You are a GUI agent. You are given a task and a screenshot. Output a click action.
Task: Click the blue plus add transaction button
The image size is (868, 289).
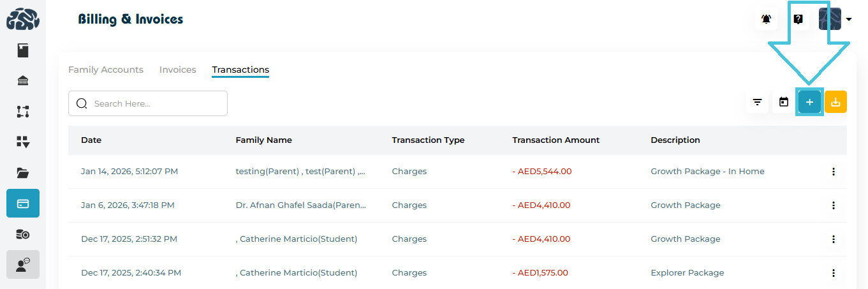click(809, 102)
